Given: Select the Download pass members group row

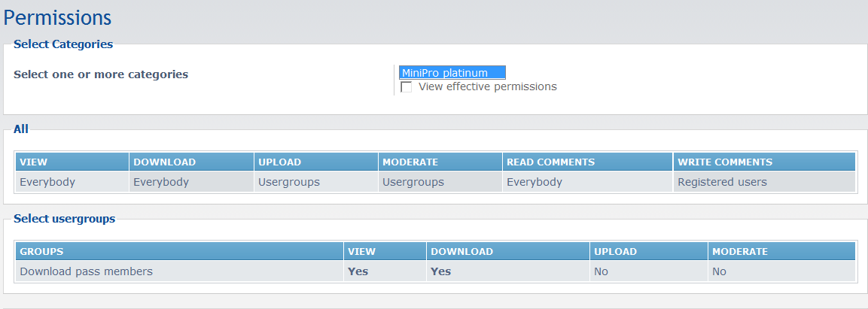Looking at the screenshot, I should click(86, 271).
